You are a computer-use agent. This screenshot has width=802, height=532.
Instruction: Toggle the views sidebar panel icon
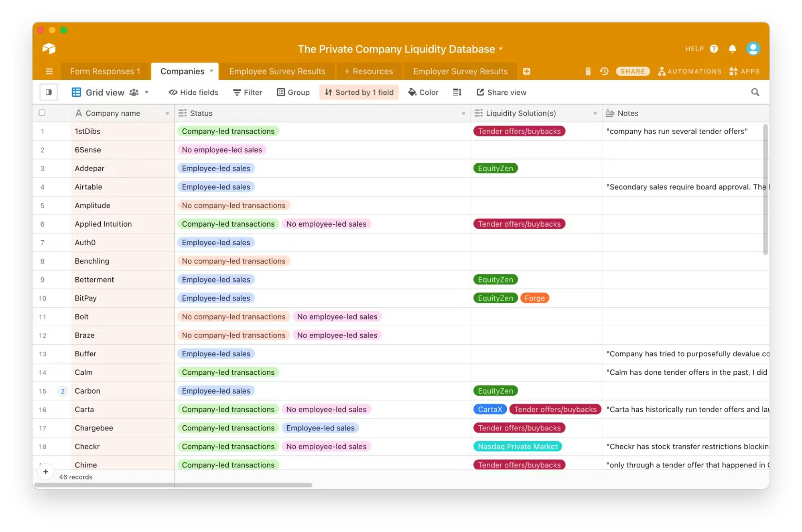point(49,92)
